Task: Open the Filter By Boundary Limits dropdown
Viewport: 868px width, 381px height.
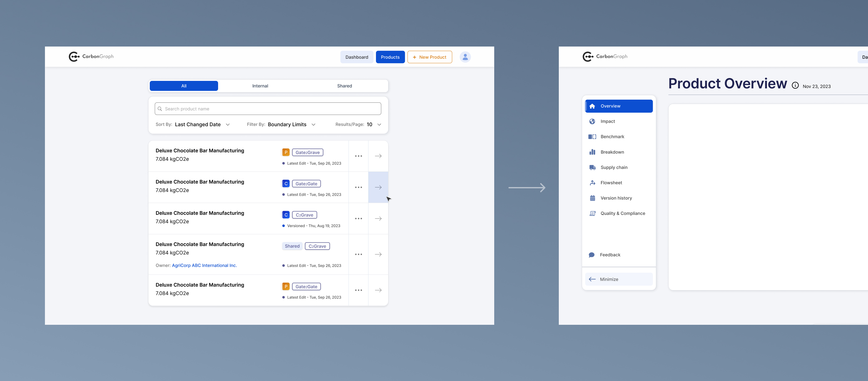Action: tap(313, 124)
